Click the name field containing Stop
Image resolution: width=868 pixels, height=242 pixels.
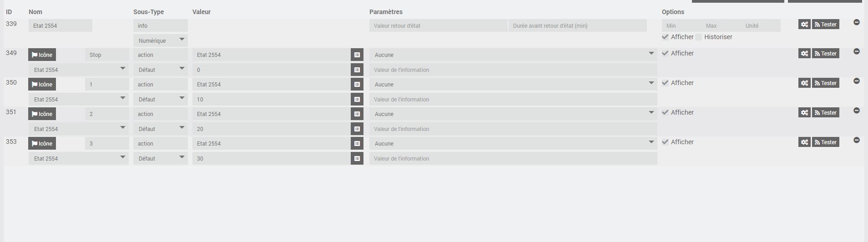click(107, 55)
